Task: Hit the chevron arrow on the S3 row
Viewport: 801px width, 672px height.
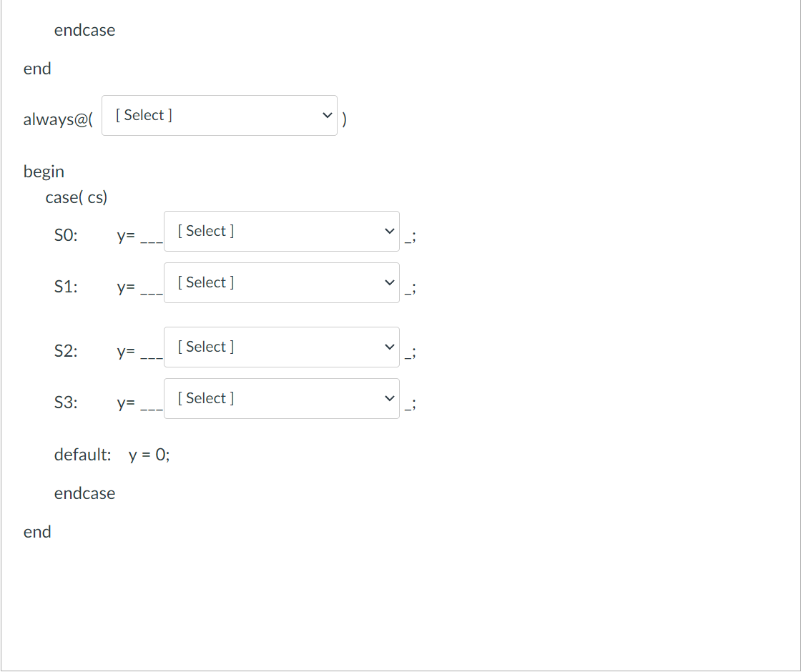Action: 389,399
